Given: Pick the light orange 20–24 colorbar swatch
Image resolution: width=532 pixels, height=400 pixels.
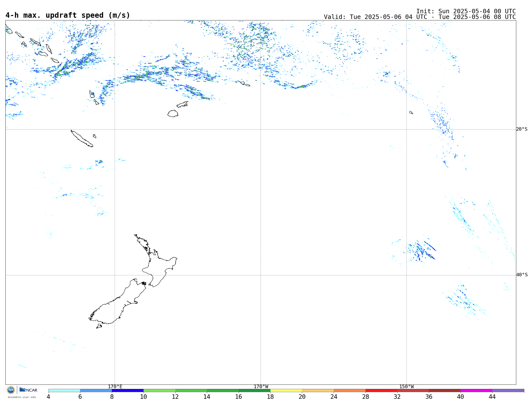Looking at the screenshot, I should (x=318, y=390).
